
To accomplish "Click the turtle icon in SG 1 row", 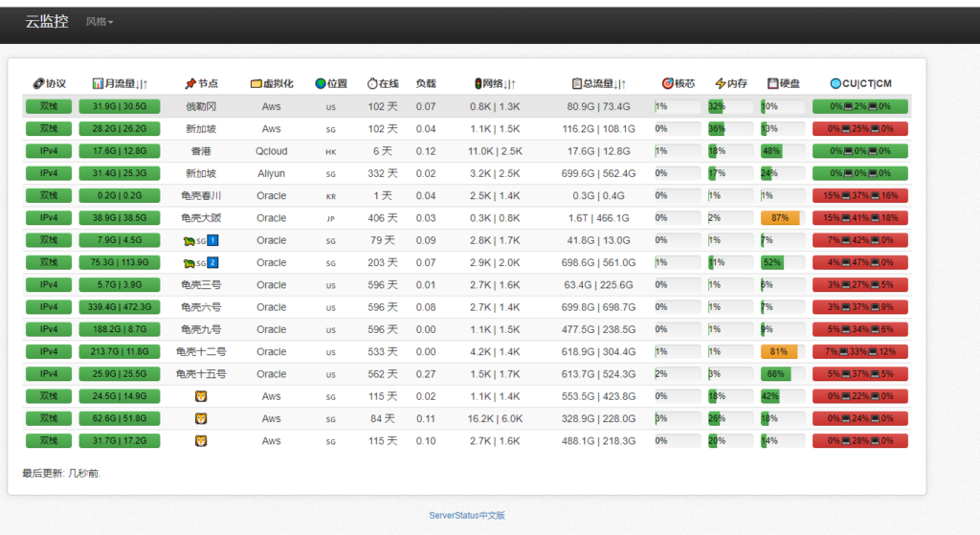I will [x=189, y=241].
